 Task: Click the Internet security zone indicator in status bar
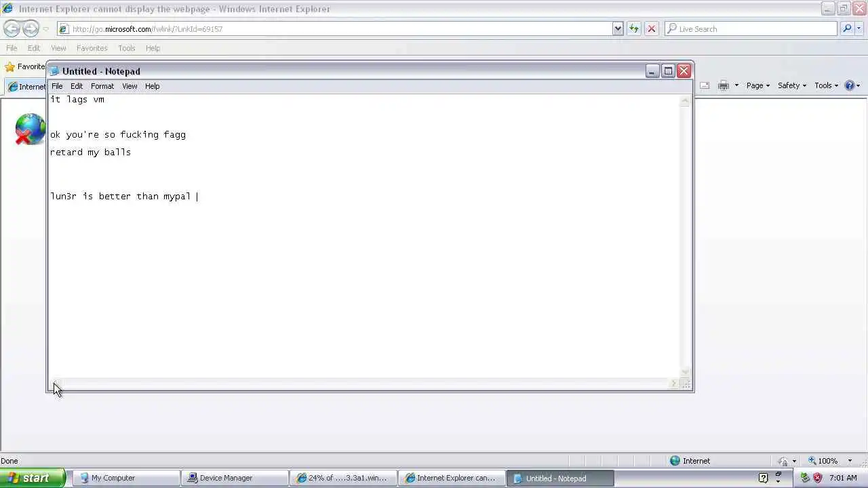pos(690,461)
